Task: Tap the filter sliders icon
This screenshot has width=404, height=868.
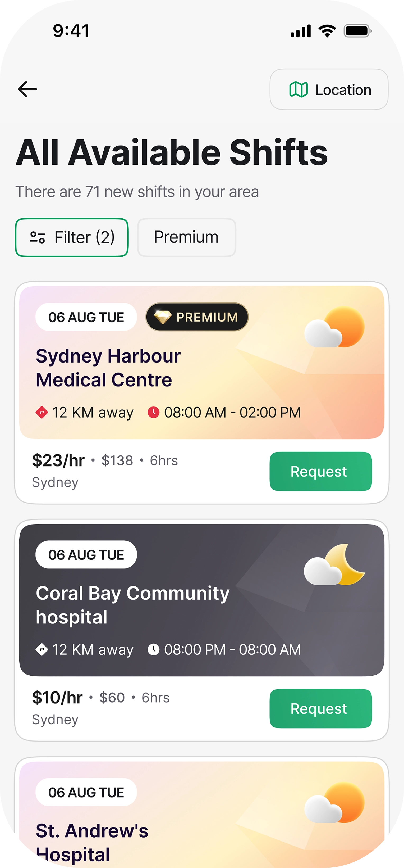Action: tap(37, 237)
